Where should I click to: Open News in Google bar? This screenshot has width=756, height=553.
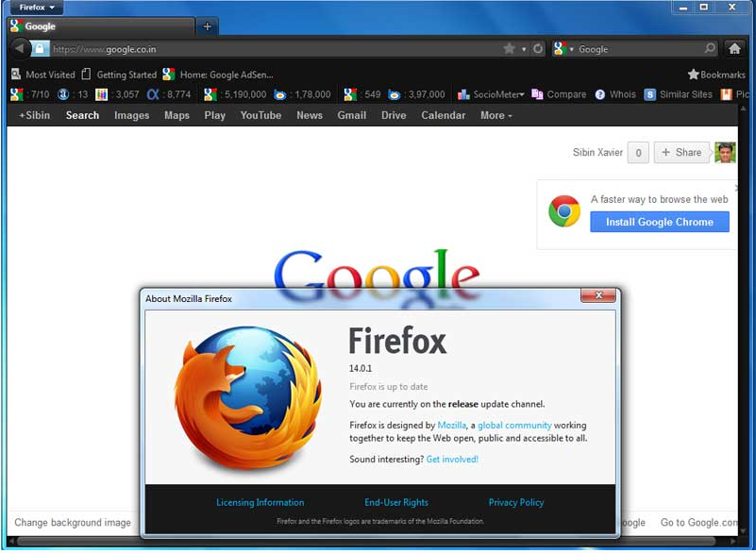click(310, 115)
